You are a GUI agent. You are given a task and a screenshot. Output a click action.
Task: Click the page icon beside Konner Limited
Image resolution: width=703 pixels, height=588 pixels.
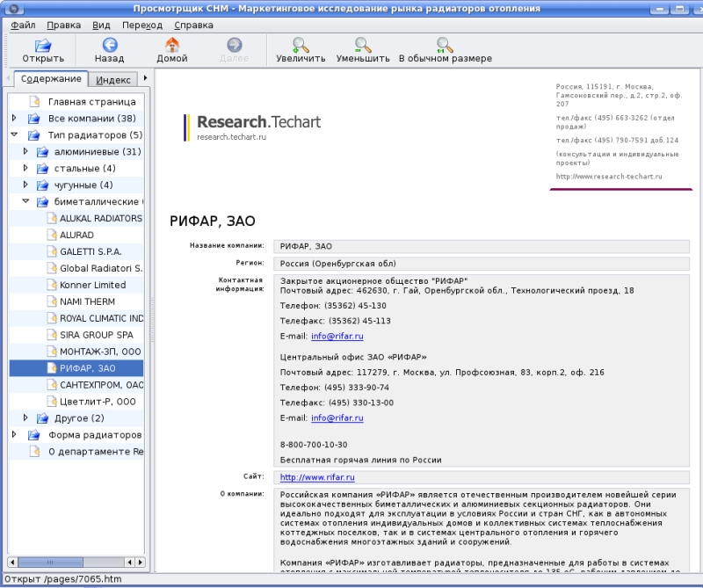click(52, 285)
